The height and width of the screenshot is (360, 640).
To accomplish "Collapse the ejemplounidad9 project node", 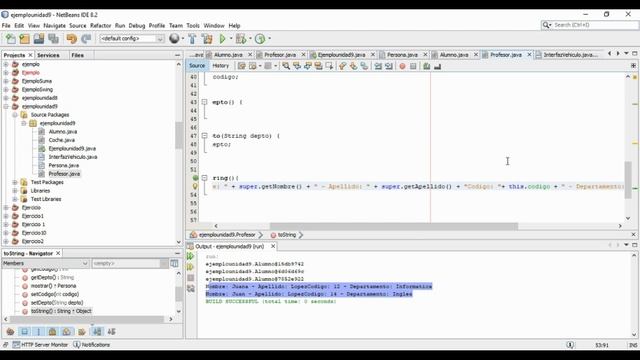I will coord(6,106).
